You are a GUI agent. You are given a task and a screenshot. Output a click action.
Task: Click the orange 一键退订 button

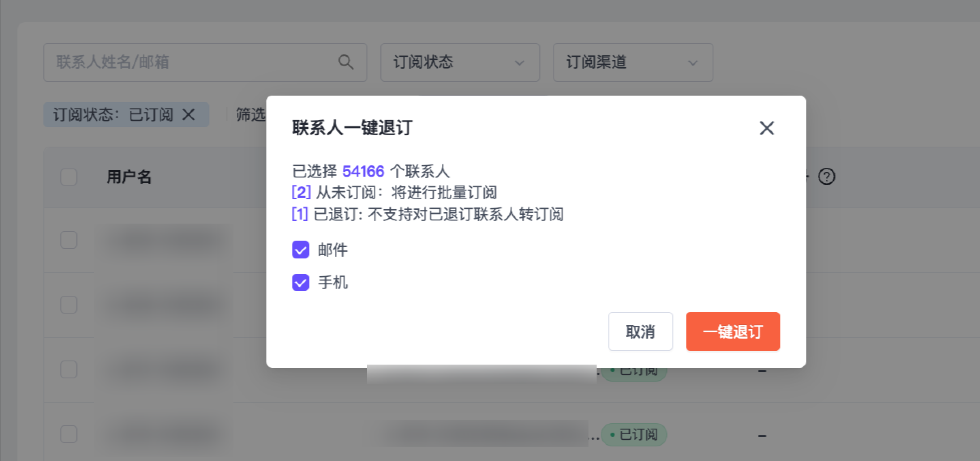732,331
